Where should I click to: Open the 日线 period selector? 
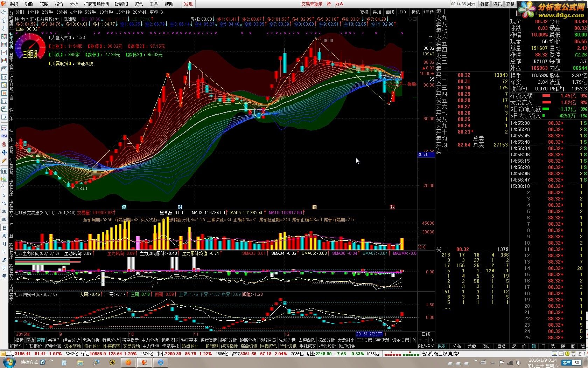[426, 334]
